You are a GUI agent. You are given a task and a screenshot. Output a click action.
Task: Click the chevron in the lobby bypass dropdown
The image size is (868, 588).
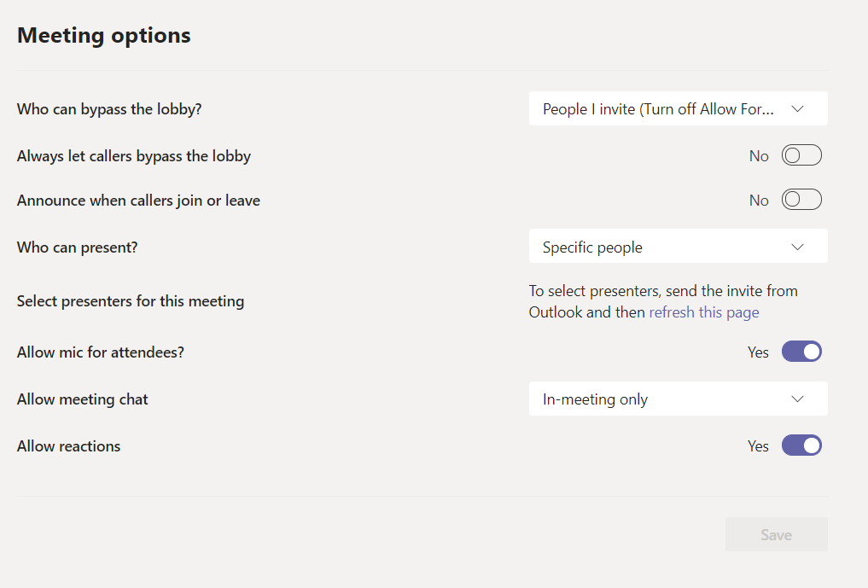798,109
